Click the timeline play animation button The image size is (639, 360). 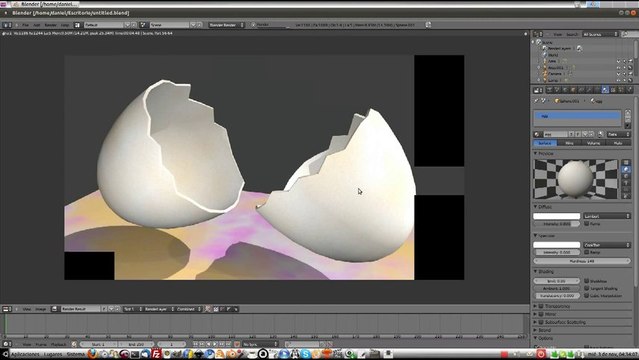point(215,344)
